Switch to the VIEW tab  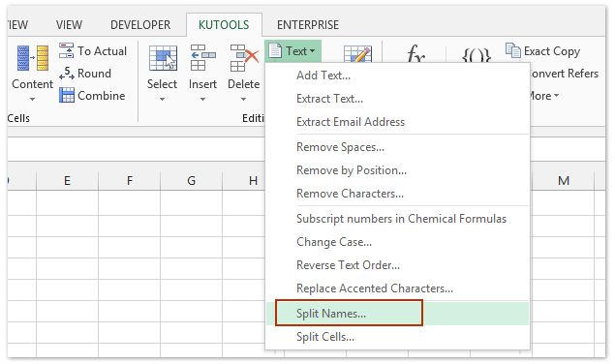pos(69,25)
